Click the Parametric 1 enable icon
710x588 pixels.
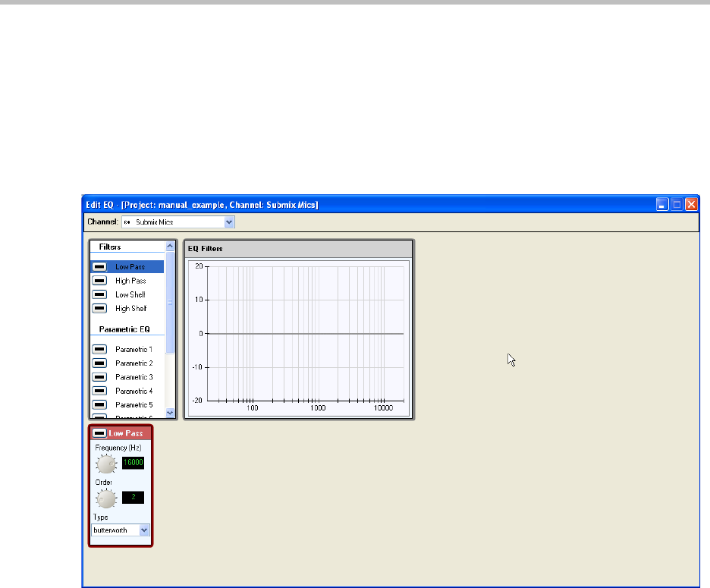coord(99,350)
